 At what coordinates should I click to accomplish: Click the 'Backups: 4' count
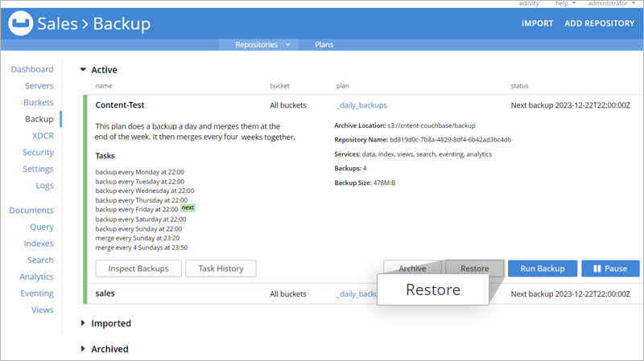click(350, 168)
